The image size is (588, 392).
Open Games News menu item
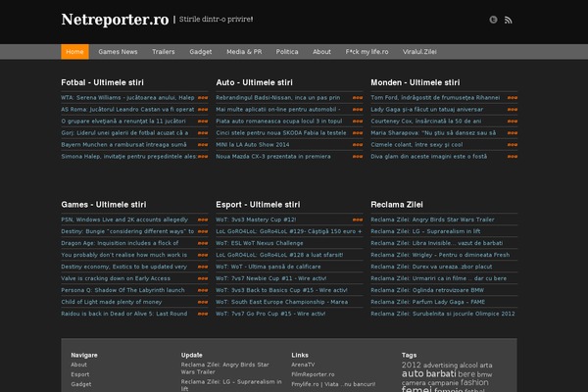[118, 52]
